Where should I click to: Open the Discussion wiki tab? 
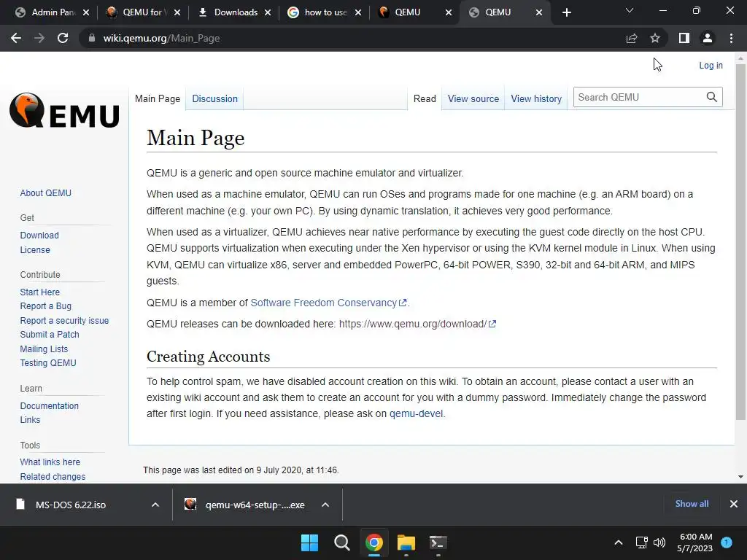[215, 98]
